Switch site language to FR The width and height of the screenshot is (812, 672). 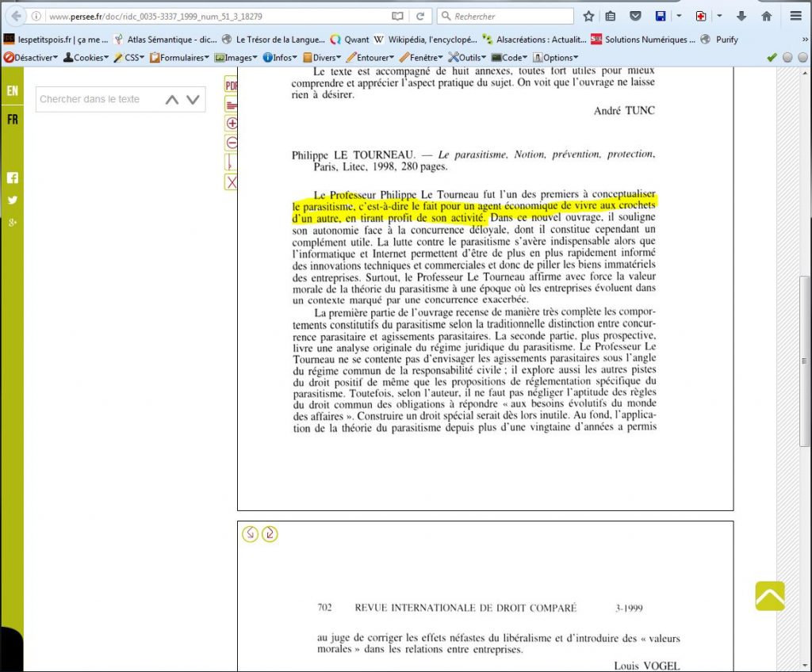click(13, 120)
